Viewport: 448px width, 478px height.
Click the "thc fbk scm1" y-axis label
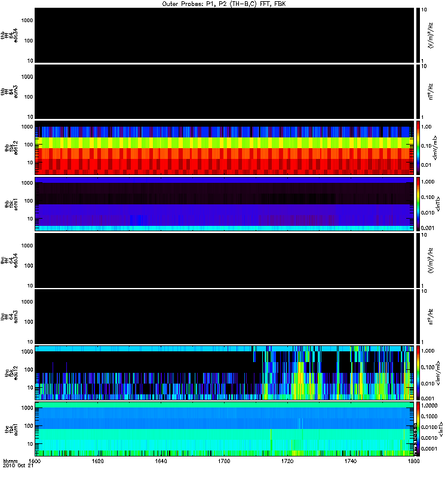click(x=11, y=429)
